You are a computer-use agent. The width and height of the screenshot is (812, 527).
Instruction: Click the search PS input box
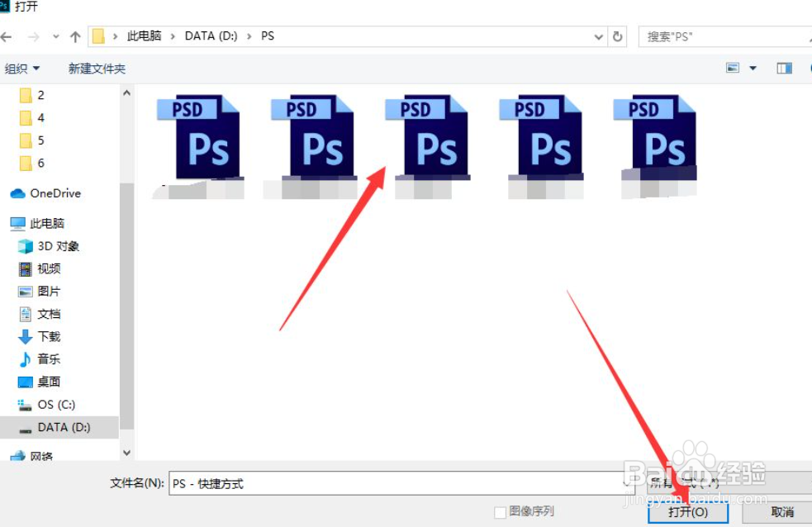pyautogui.click(x=725, y=36)
